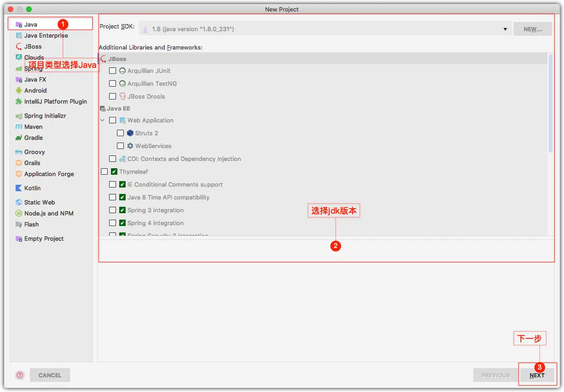Screen dimensions: 564x392
Task: Click the Arquillian JUnit framework icon
Action: coord(122,71)
